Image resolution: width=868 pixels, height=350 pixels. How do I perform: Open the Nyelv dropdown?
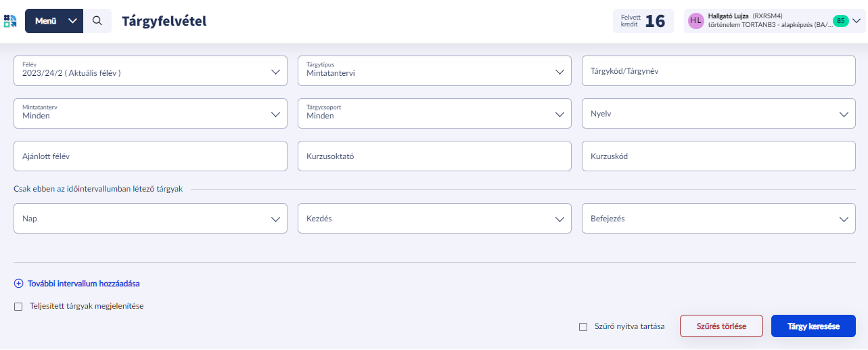click(718, 114)
